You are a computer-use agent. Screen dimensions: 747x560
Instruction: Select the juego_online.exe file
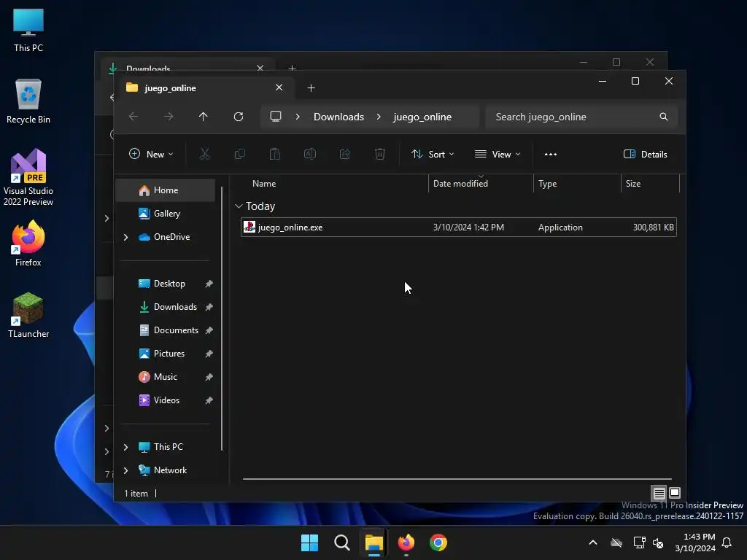coord(459,227)
